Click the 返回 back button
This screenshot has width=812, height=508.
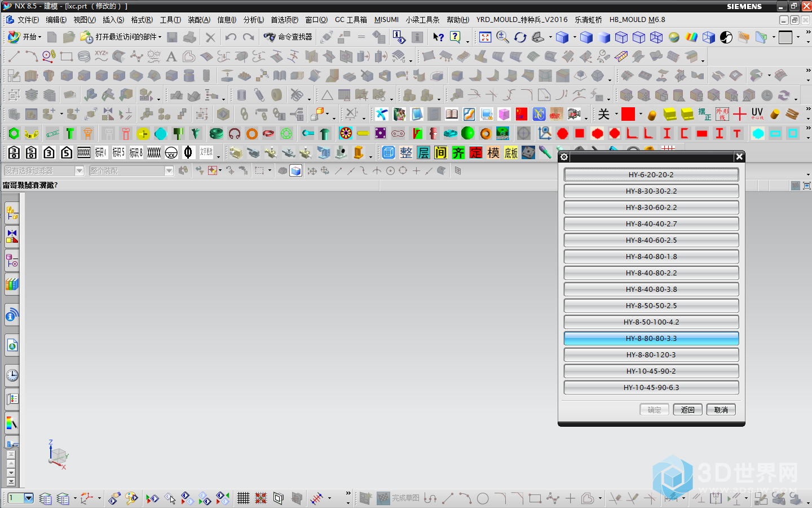(x=687, y=410)
